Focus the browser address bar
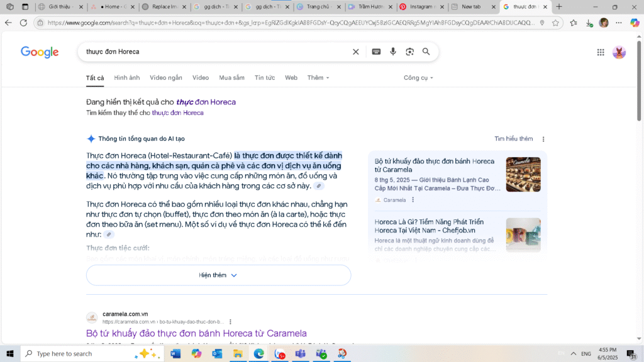 point(291,23)
